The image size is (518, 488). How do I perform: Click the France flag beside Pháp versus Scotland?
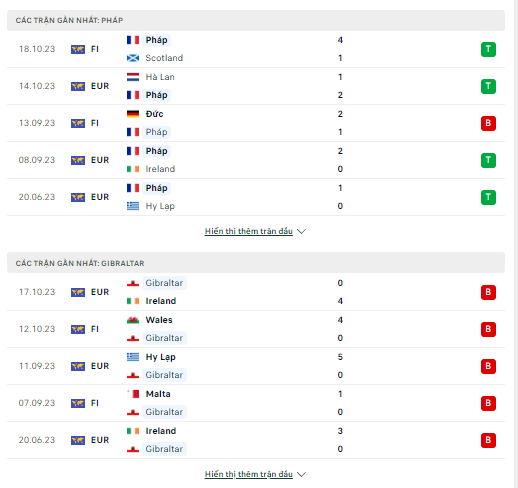133,40
